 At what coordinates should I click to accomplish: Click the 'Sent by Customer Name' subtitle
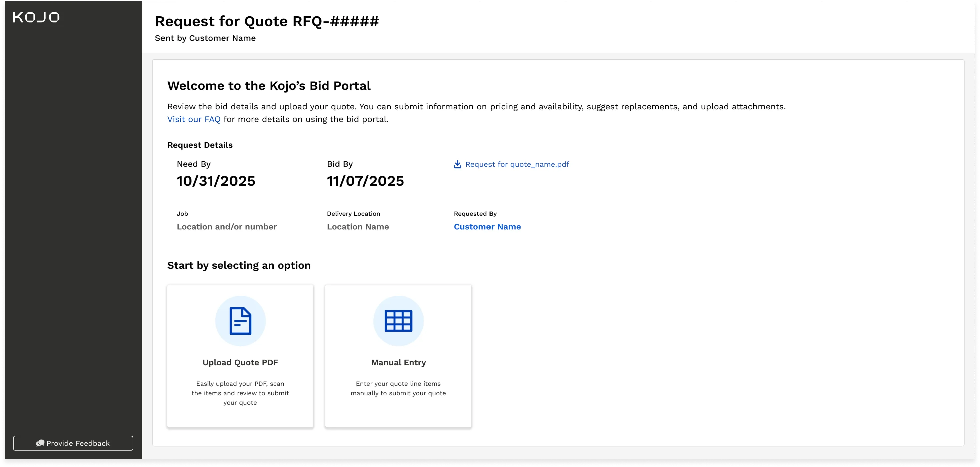click(206, 38)
